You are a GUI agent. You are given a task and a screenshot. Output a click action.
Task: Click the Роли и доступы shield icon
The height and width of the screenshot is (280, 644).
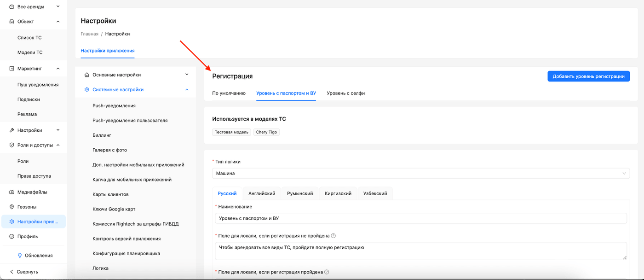point(12,145)
